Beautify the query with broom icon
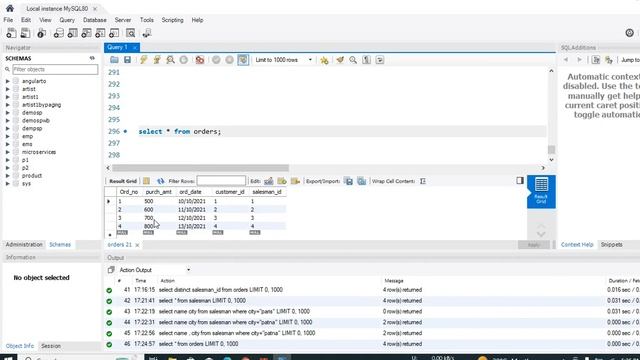640x360 pixels. tap(340, 60)
